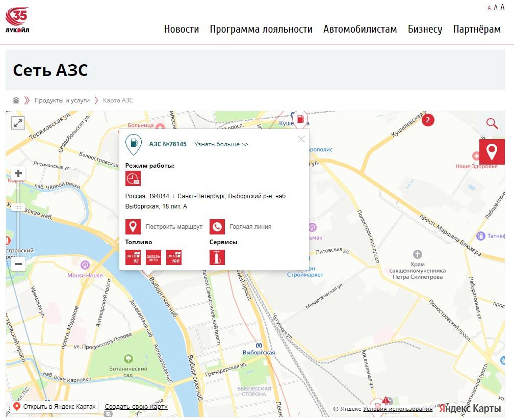Screen dimensions: 514x420
Task: Click the Карта АЗС breadcrumb
Action: [118, 100]
